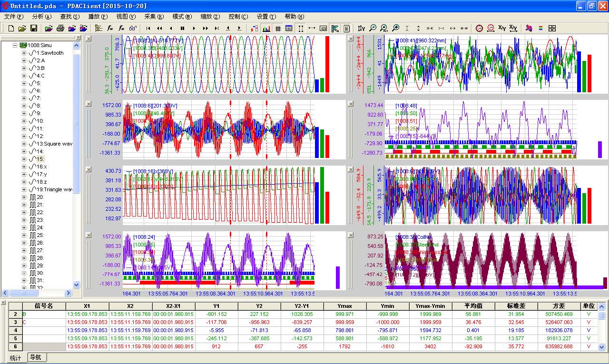Click the three-color stripes icon
The image size is (609, 364).
point(540,29)
